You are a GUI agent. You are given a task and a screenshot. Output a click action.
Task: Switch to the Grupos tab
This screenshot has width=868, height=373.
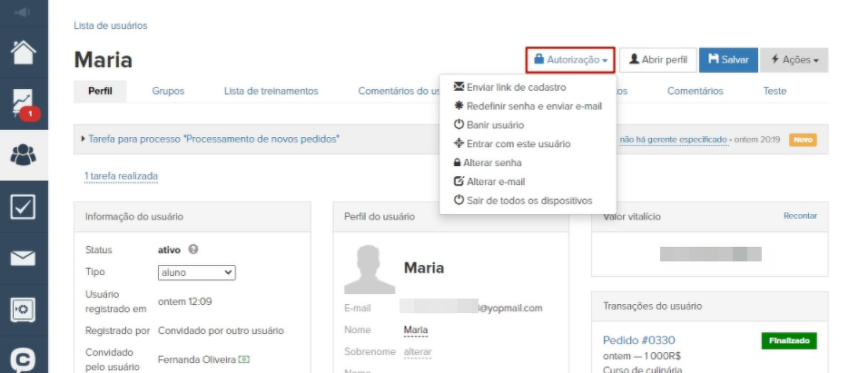point(168,91)
